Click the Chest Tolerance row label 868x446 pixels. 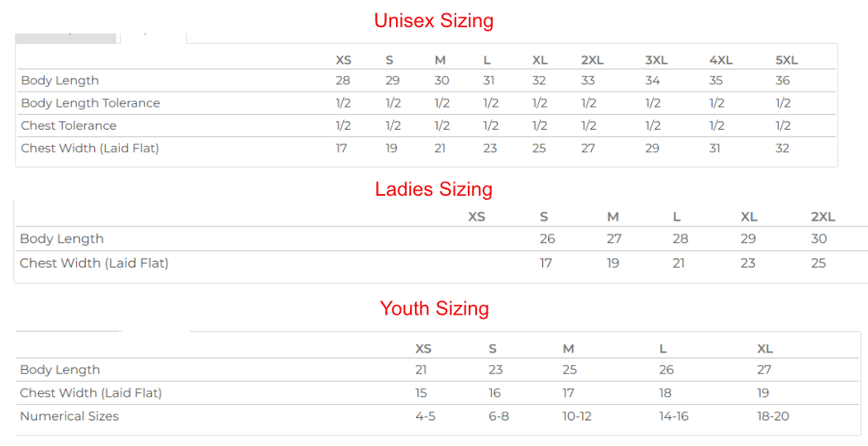coord(69,126)
